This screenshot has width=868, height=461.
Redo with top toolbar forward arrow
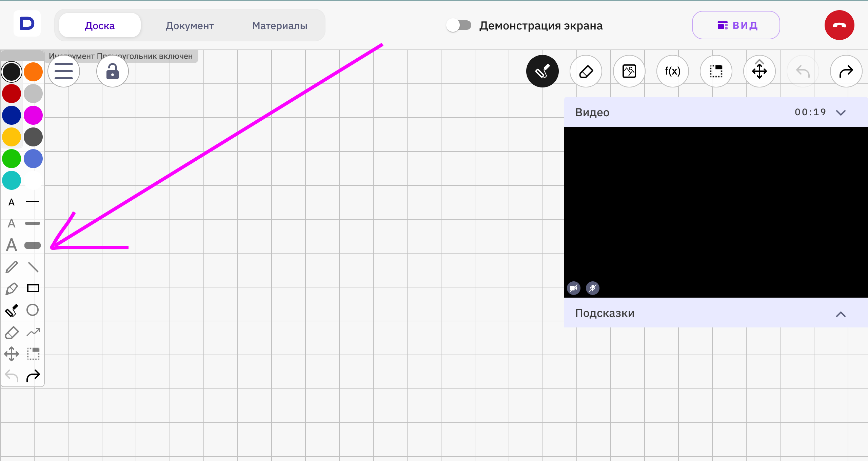tap(846, 71)
